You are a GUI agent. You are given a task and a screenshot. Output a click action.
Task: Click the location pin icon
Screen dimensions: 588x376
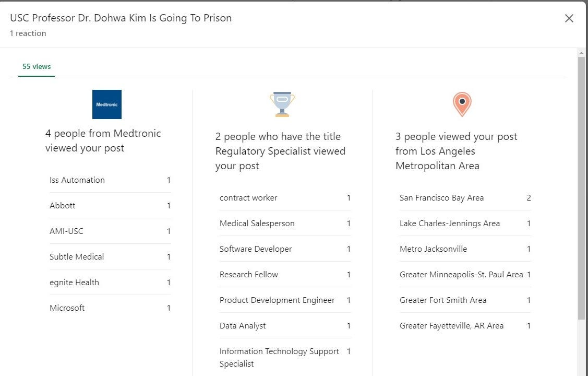click(x=462, y=104)
